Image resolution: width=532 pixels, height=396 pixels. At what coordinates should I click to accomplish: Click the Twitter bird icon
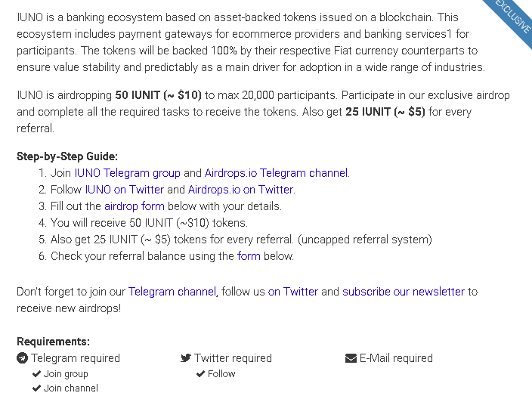(186, 358)
